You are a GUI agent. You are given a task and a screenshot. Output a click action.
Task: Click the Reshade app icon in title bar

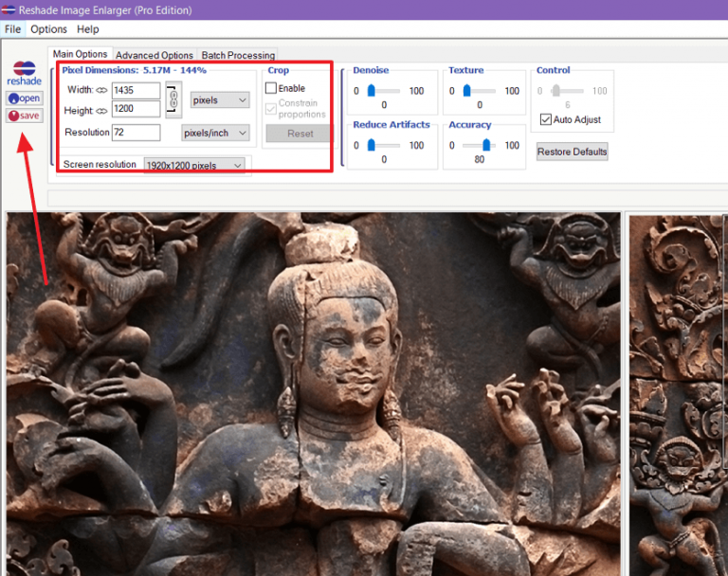click(x=9, y=10)
